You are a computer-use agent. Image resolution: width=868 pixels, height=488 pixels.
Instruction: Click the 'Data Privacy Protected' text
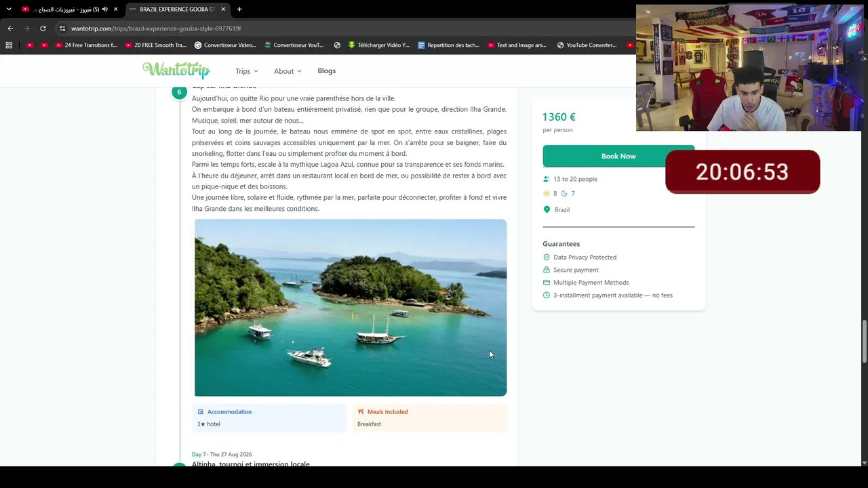pos(585,258)
